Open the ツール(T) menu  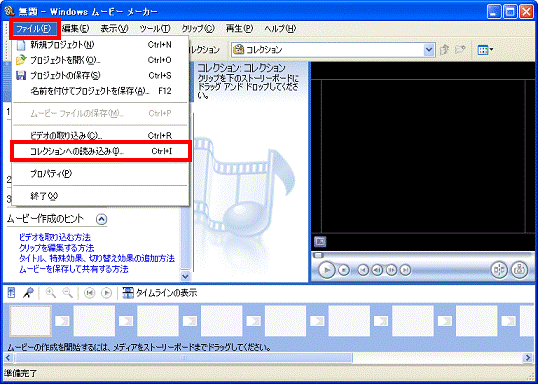155,28
